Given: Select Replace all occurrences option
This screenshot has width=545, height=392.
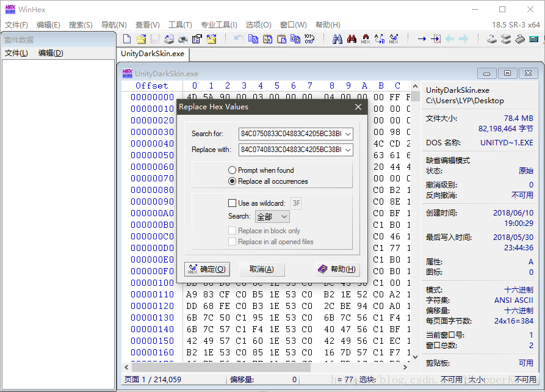Looking at the screenshot, I should [x=268, y=181].
